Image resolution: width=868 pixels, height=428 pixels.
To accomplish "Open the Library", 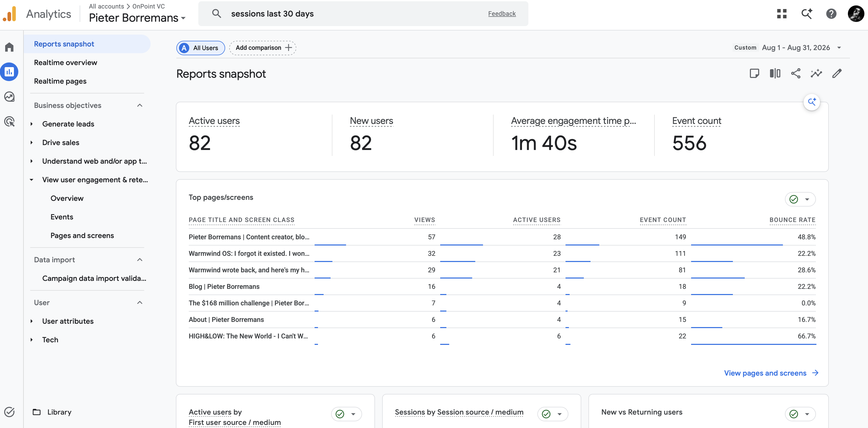I will coord(59,412).
